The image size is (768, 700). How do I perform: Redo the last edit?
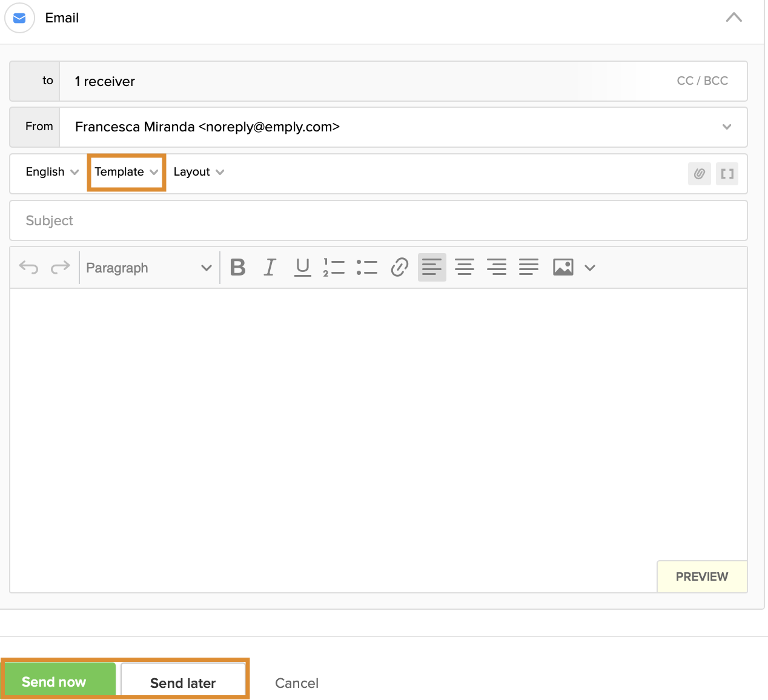[x=61, y=267]
